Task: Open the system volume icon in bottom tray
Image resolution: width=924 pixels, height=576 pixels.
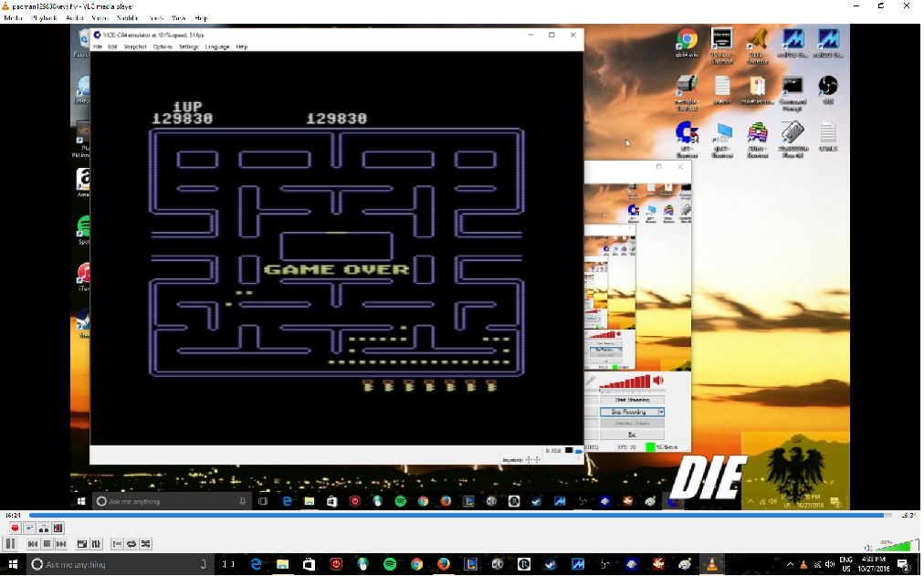Action: coord(830,565)
